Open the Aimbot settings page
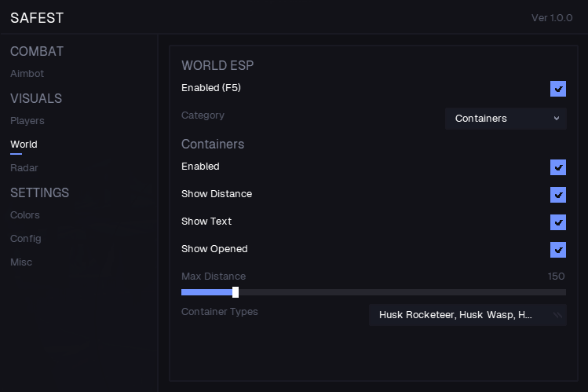 point(27,74)
